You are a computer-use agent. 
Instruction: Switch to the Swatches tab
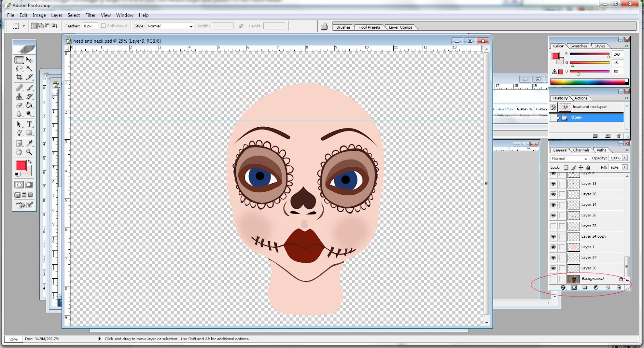578,46
